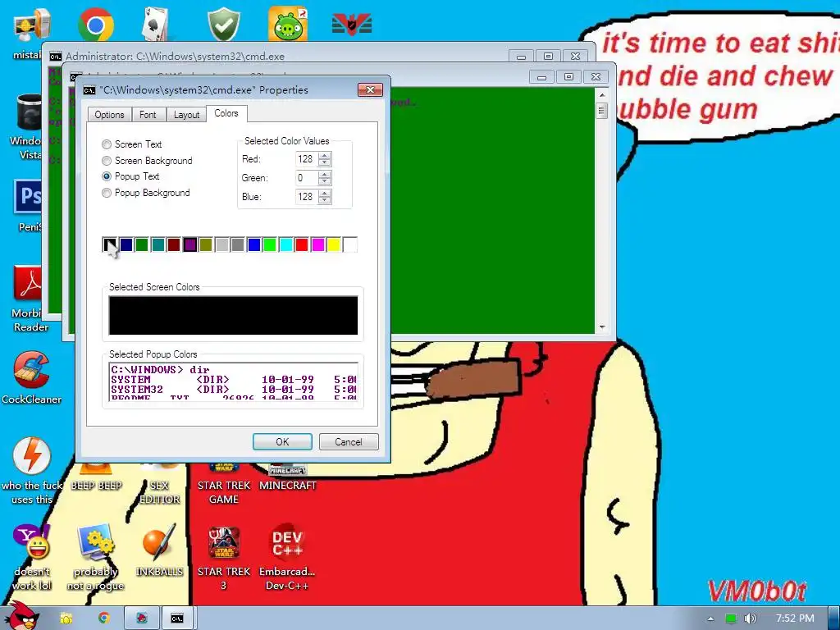Viewport: 840px width, 630px height.
Task: Decrease the Green color value
Action: tap(325, 181)
